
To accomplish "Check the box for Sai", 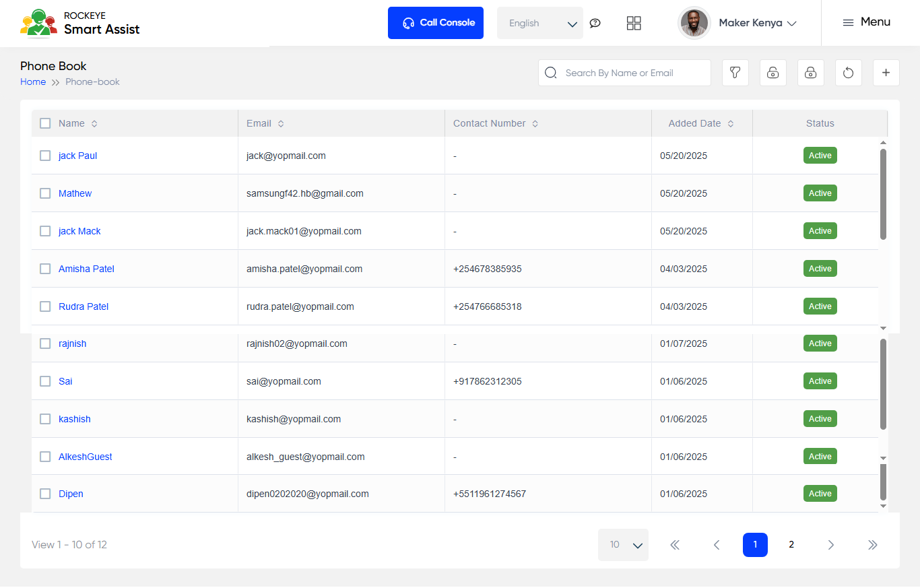I will tap(45, 381).
